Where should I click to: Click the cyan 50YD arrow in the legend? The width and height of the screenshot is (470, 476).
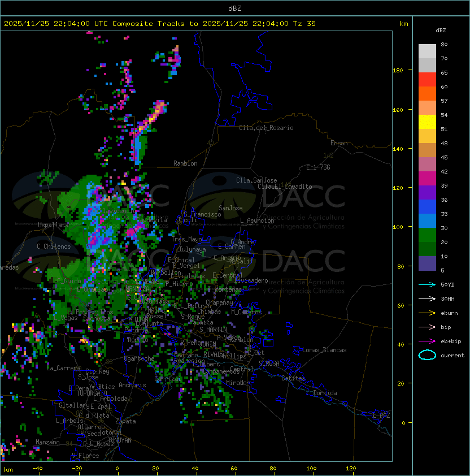coord(427,284)
